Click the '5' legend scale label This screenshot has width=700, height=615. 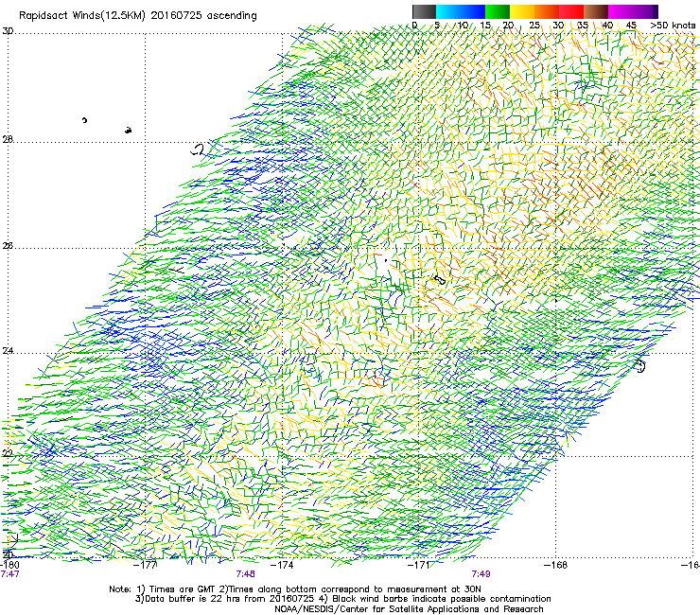pos(437,26)
